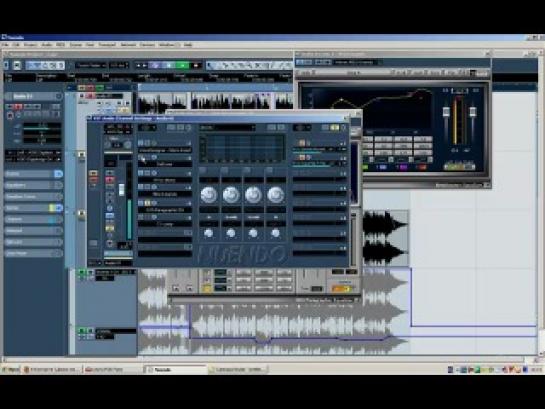Click the fourth EQ band gain knob

coord(276,195)
